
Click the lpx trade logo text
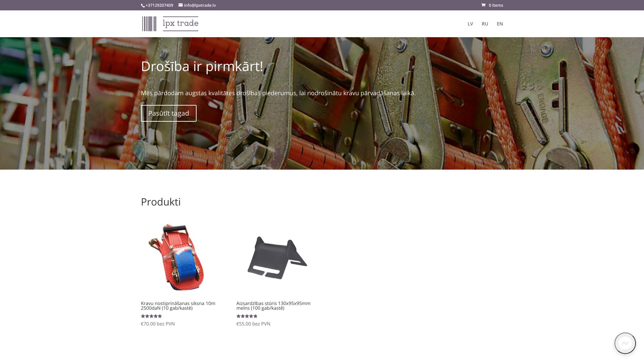(180, 24)
